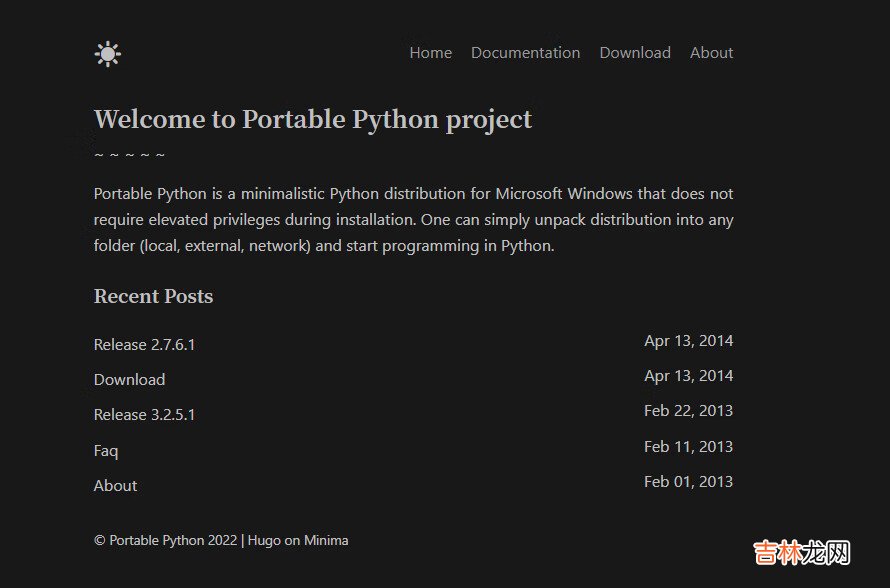
Task: Go to Documentation in the top navigation
Action: click(x=525, y=53)
